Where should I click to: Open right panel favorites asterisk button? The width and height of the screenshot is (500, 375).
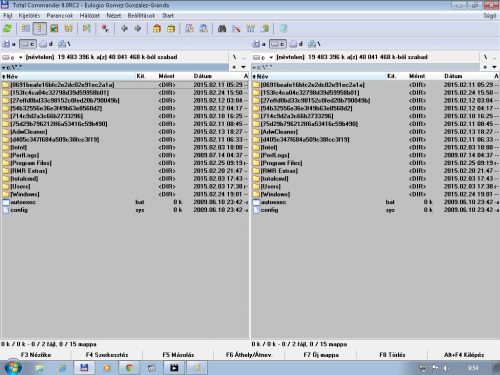click(x=485, y=67)
